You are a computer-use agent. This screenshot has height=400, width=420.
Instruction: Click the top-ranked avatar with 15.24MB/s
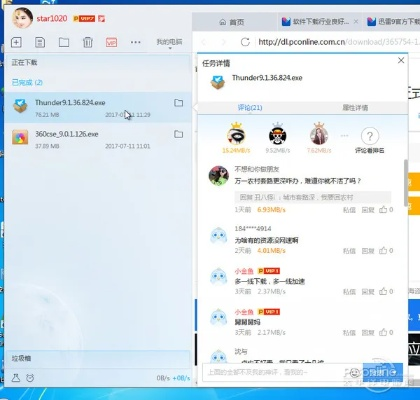[236, 135]
